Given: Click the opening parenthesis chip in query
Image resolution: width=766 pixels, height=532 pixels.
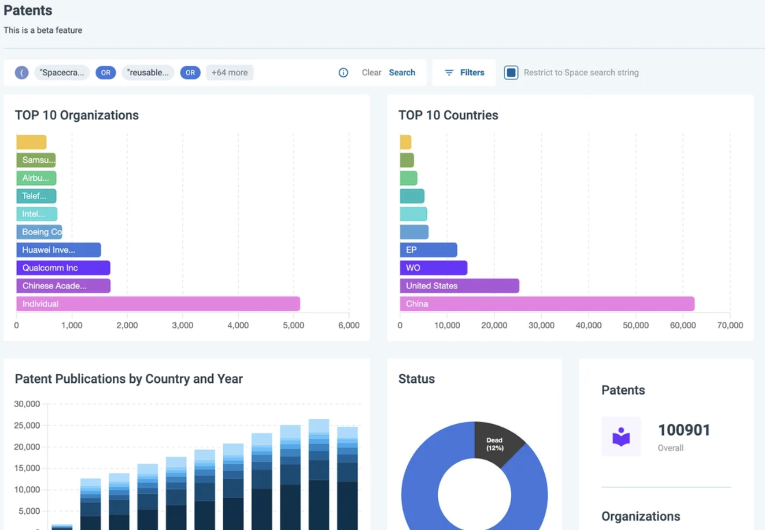Looking at the screenshot, I should [21, 73].
